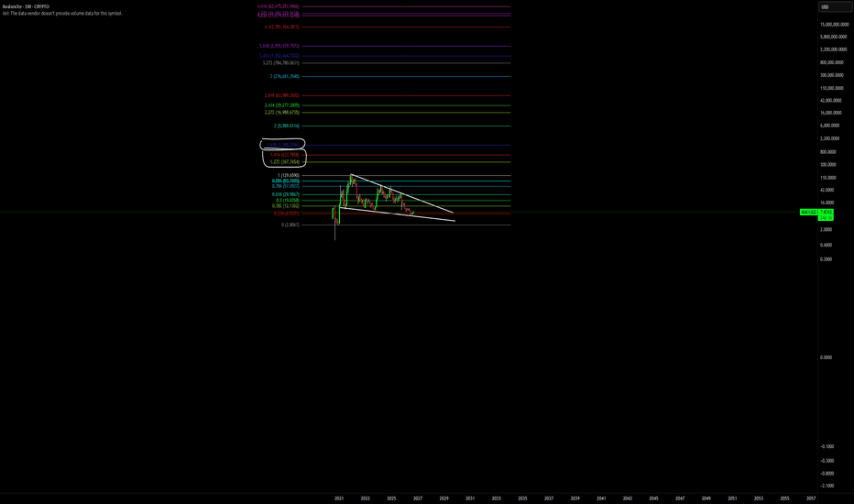Click the Avalanche 1M CRYPTO symbol title

(x=26, y=6)
